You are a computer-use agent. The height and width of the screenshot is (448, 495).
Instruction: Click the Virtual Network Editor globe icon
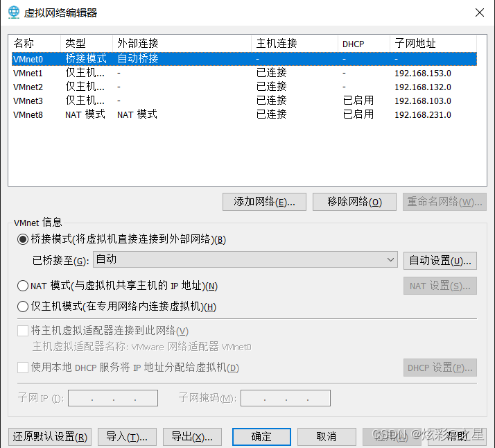[x=14, y=12]
